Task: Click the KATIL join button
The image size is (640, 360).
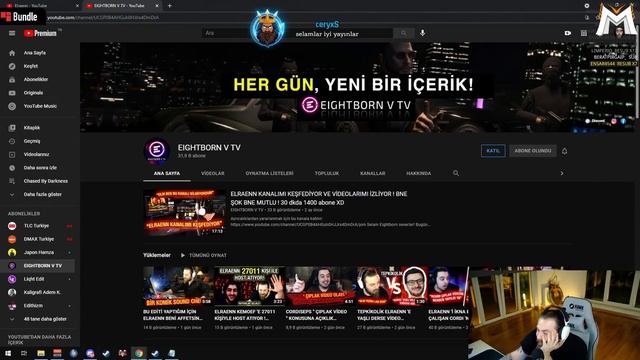Action: (493, 151)
